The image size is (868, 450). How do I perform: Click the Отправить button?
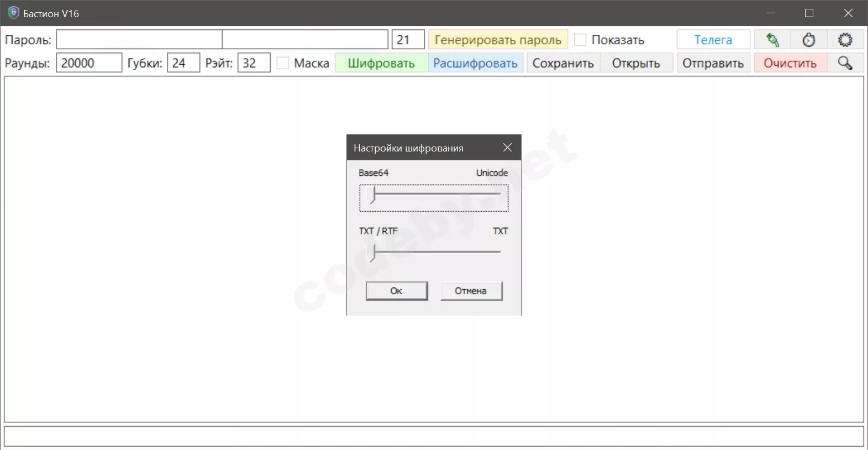pyautogui.click(x=713, y=63)
